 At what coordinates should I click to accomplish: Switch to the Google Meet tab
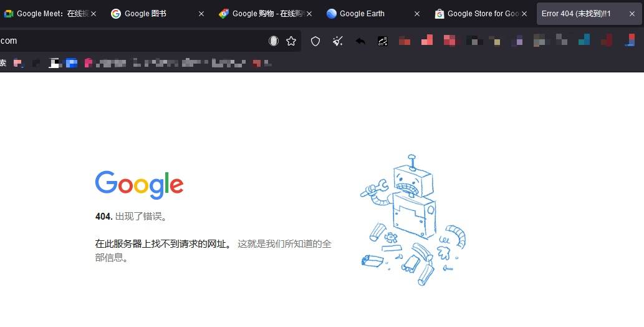pyautogui.click(x=49, y=14)
